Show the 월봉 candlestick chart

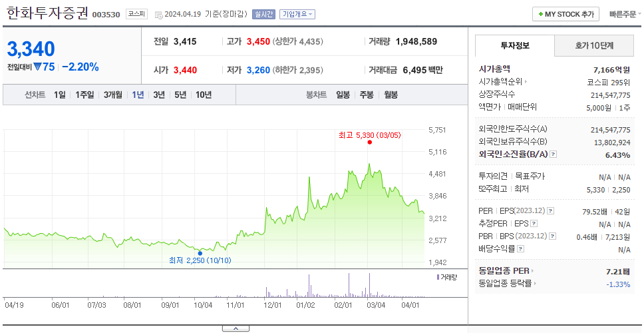[391, 95]
